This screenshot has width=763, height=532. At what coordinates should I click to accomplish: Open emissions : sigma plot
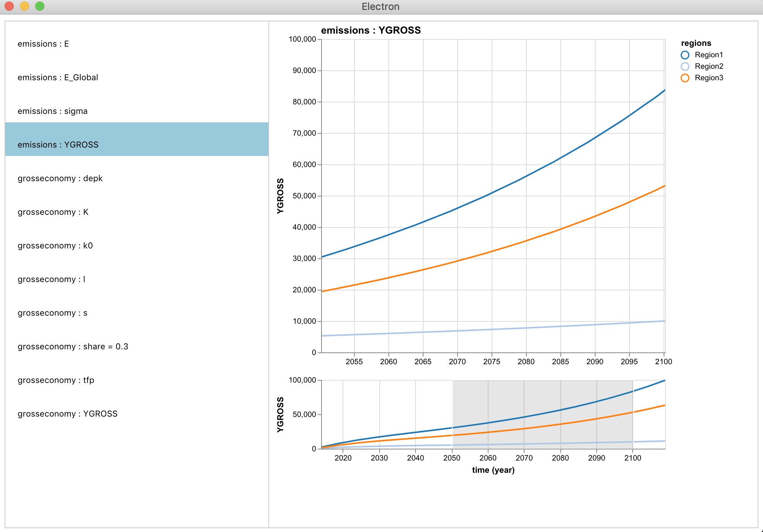click(x=52, y=111)
